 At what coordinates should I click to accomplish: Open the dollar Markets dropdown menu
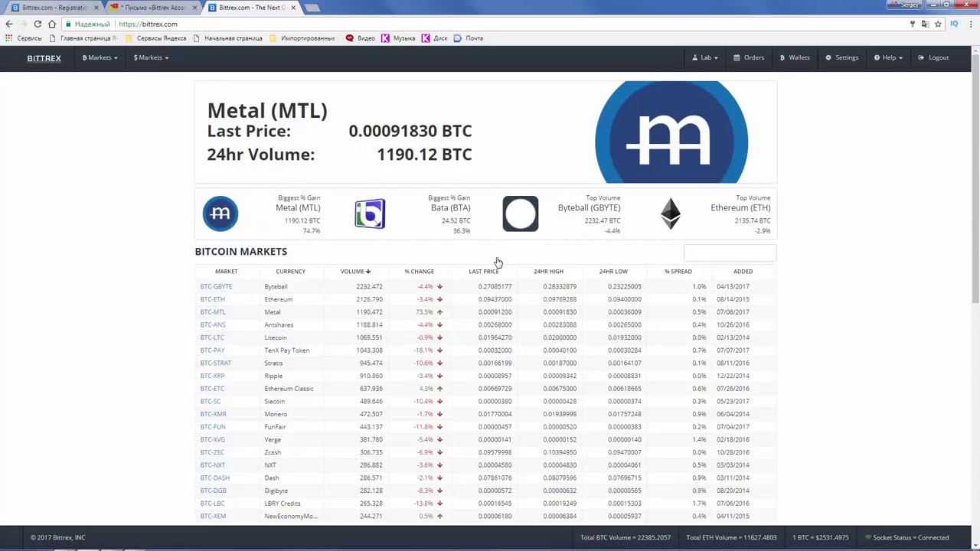pyautogui.click(x=151, y=57)
